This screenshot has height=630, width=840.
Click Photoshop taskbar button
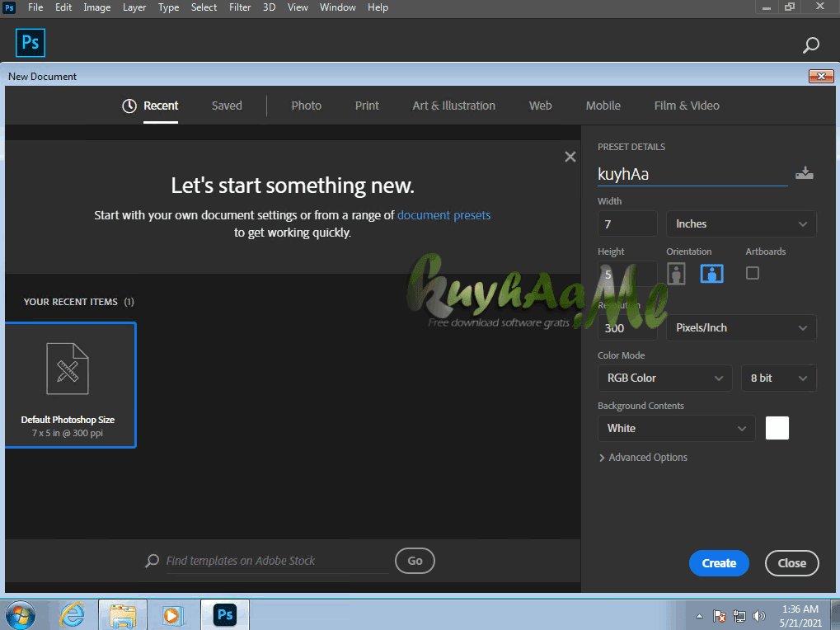(225, 614)
